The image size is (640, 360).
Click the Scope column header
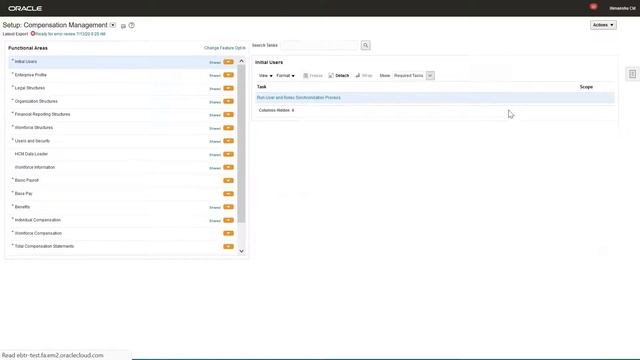coord(586,87)
